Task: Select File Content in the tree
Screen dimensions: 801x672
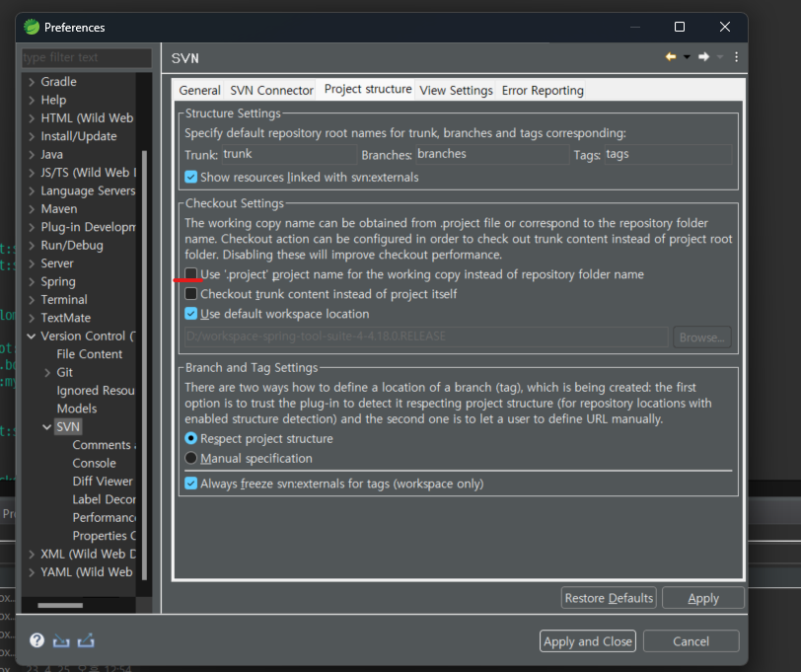Action: tap(90, 354)
